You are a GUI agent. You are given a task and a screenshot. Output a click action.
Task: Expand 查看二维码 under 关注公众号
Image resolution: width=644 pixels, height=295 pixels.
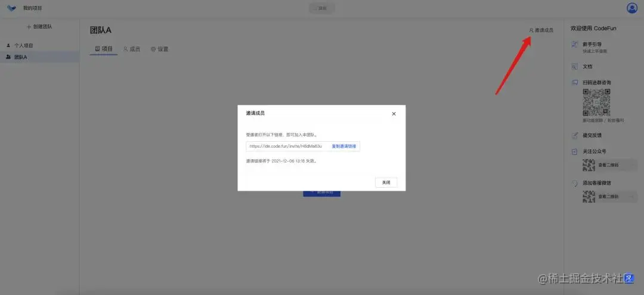[x=610, y=165]
